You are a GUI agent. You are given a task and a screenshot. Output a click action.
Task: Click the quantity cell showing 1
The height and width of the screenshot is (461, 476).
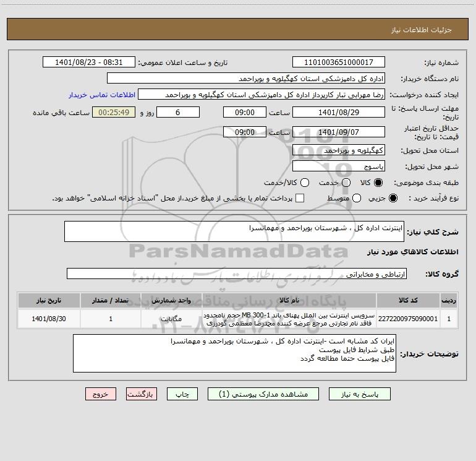coord(111,319)
